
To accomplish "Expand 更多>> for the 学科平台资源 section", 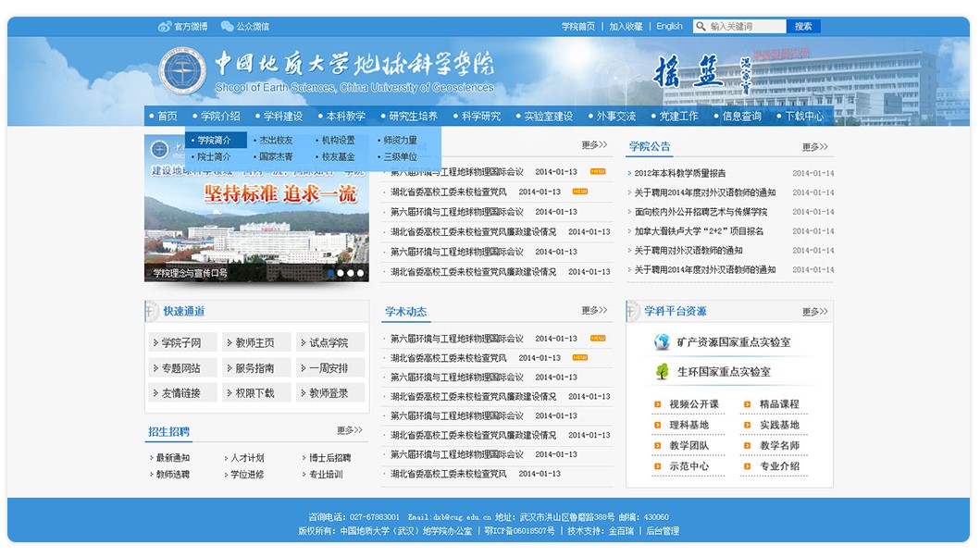I will point(815,311).
